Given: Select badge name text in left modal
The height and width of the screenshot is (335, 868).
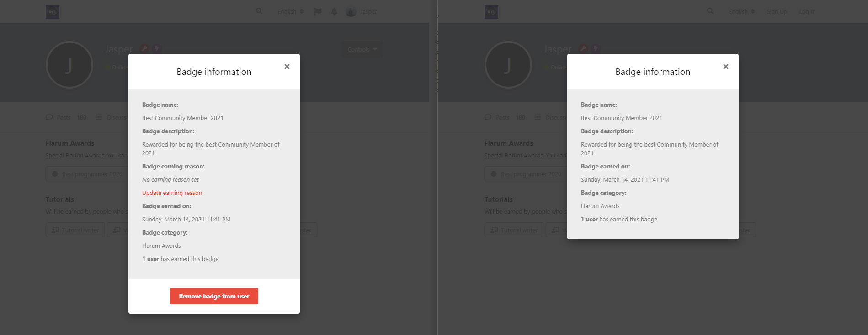Looking at the screenshot, I should [x=183, y=118].
